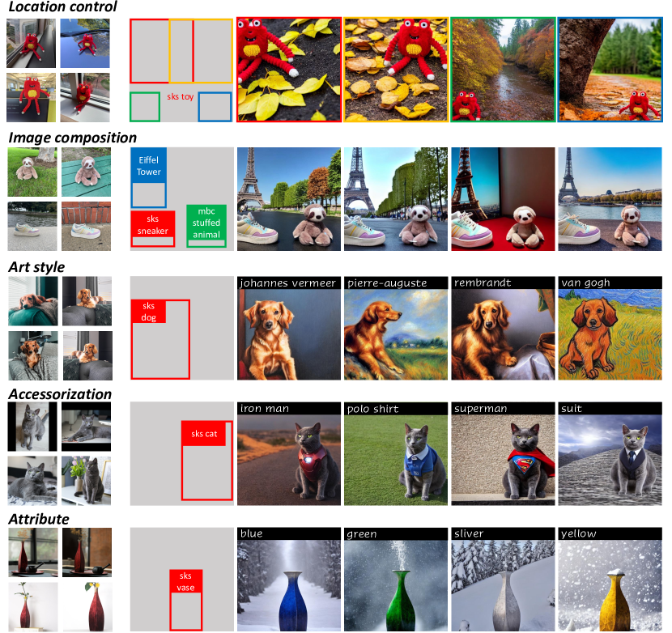Viewport: 672px width, 633px height.
Task: Open Eiffel Tower with red carpet composition
Action: (503, 199)
